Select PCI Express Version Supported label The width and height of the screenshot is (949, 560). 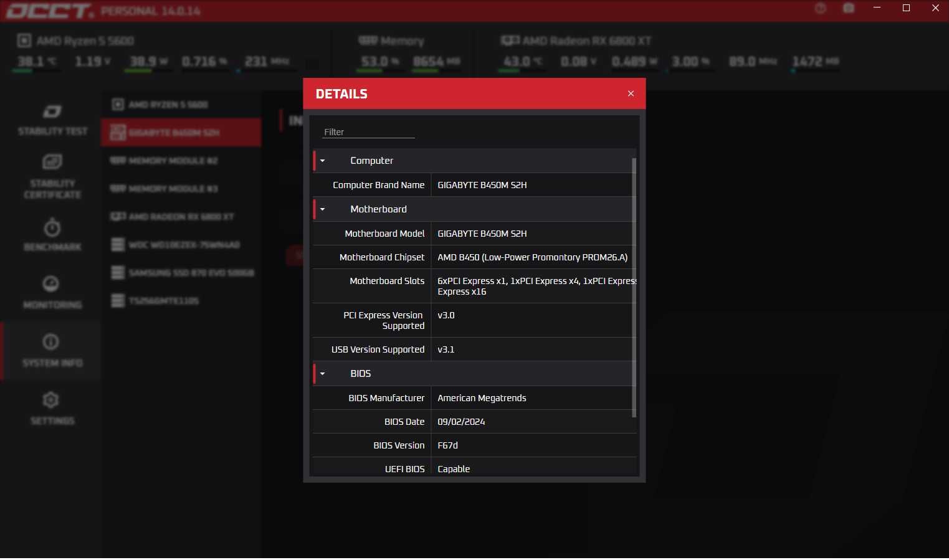coord(384,320)
